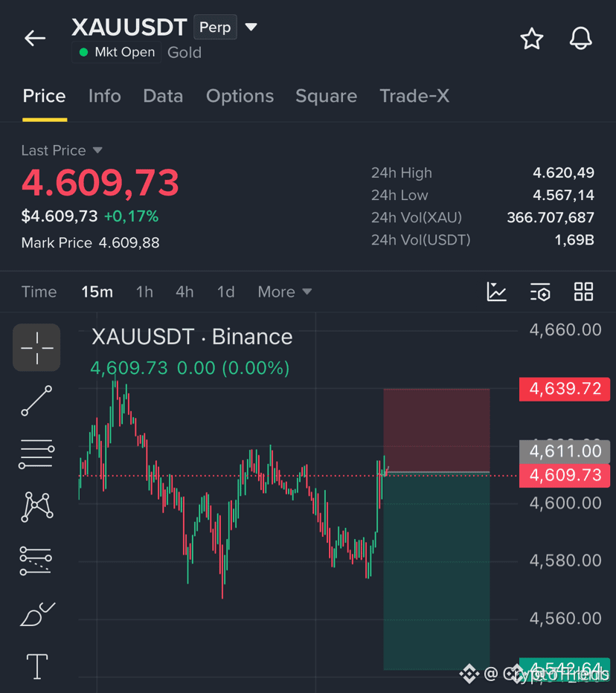This screenshot has width=616, height=693.
Task: Open the grid layout icon
Action: coord(583,291)
